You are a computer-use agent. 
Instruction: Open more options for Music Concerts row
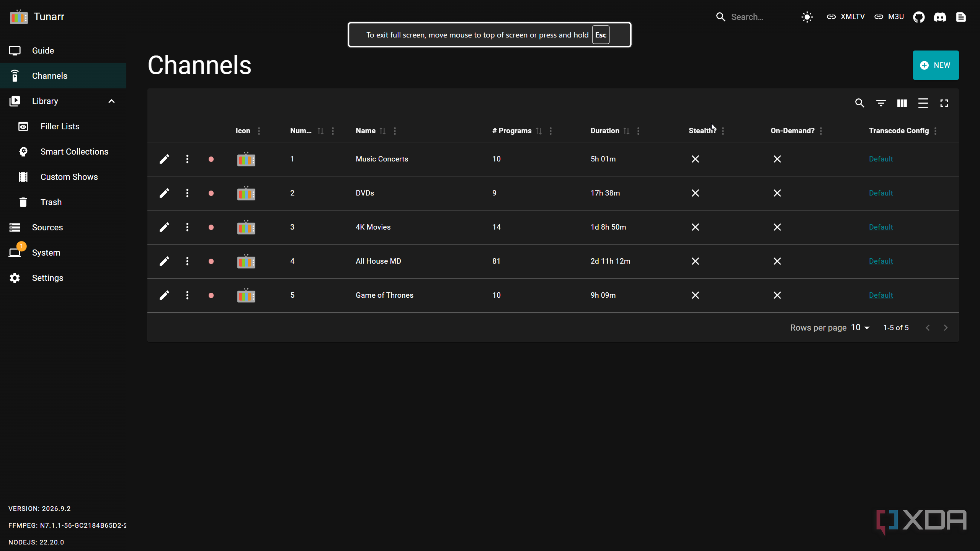point(187,159)
